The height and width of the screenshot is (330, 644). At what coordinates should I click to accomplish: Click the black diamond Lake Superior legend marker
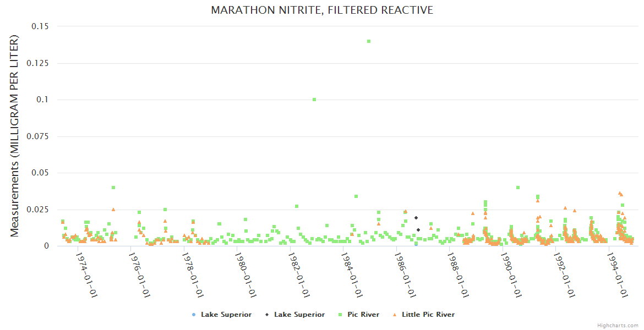click(x=266, y=315)
